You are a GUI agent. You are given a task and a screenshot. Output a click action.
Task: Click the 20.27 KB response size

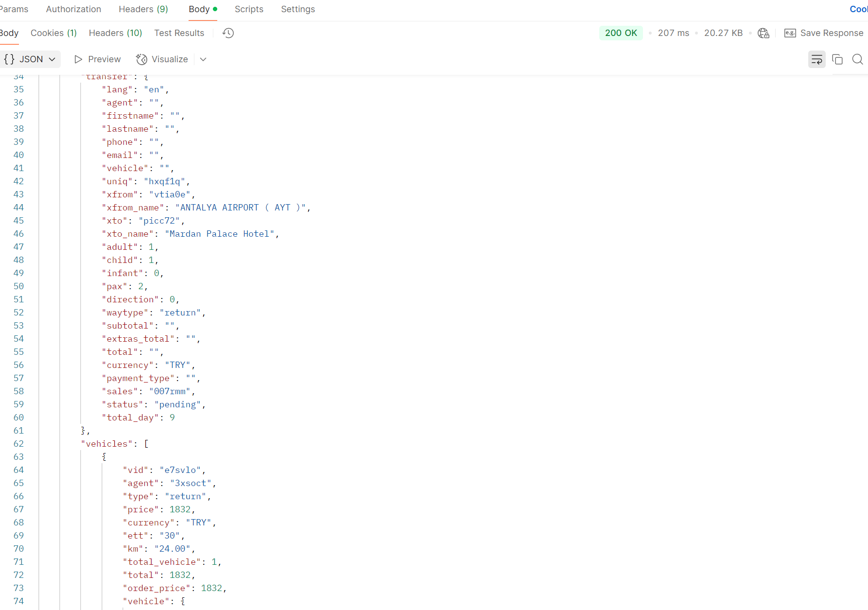click(723, 33)
